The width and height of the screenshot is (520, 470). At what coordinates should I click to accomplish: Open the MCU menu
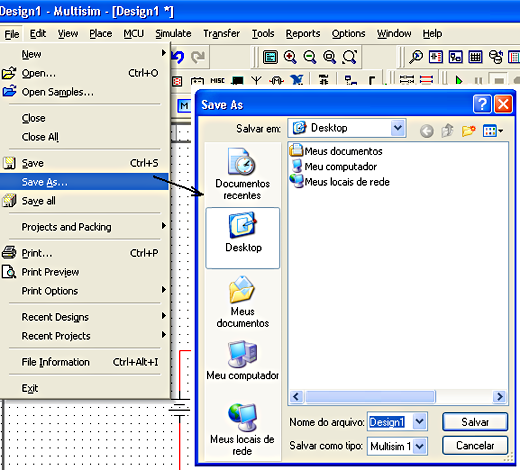tap(134, 34)
